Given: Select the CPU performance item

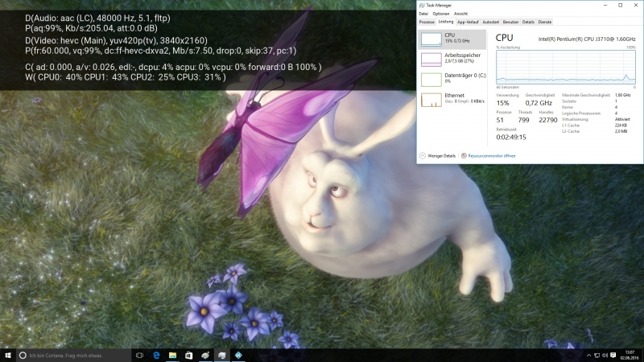Looking at the screenshot, I should click(x=452, y=39).
